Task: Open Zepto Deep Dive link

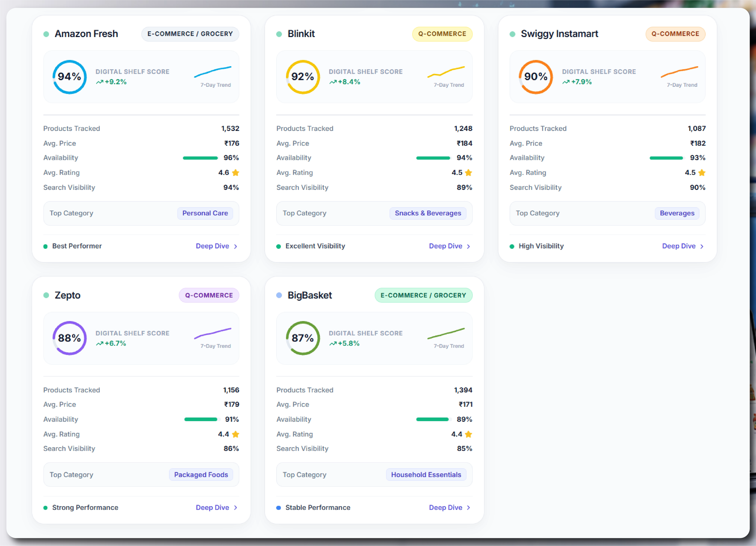Action: 216,507
